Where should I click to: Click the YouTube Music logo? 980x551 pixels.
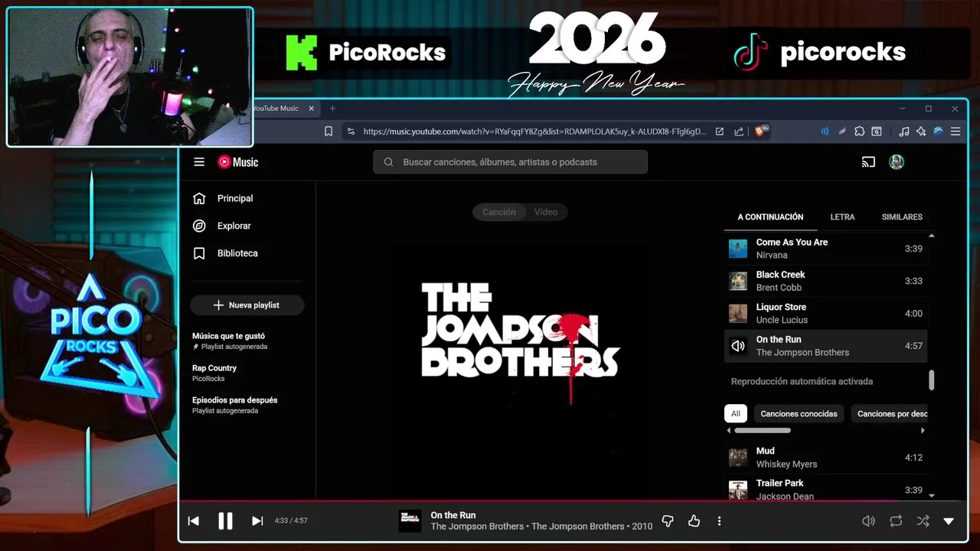tap(237, 161)
